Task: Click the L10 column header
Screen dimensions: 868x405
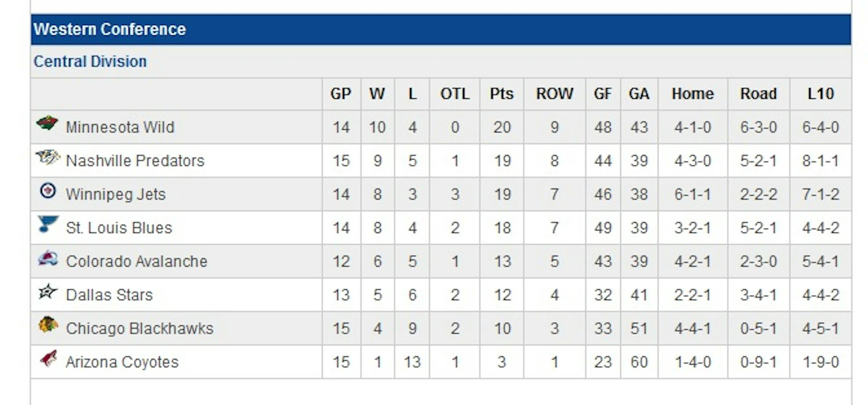Action: point(821,94)
